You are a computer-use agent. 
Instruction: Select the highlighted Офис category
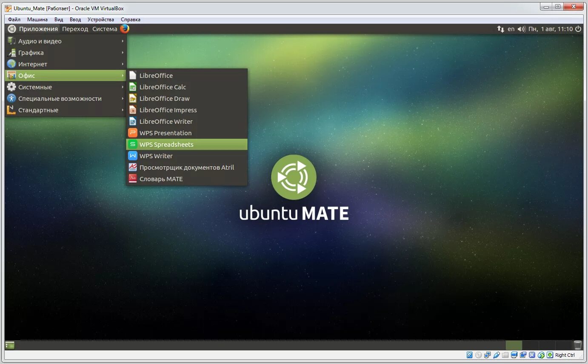66,76
